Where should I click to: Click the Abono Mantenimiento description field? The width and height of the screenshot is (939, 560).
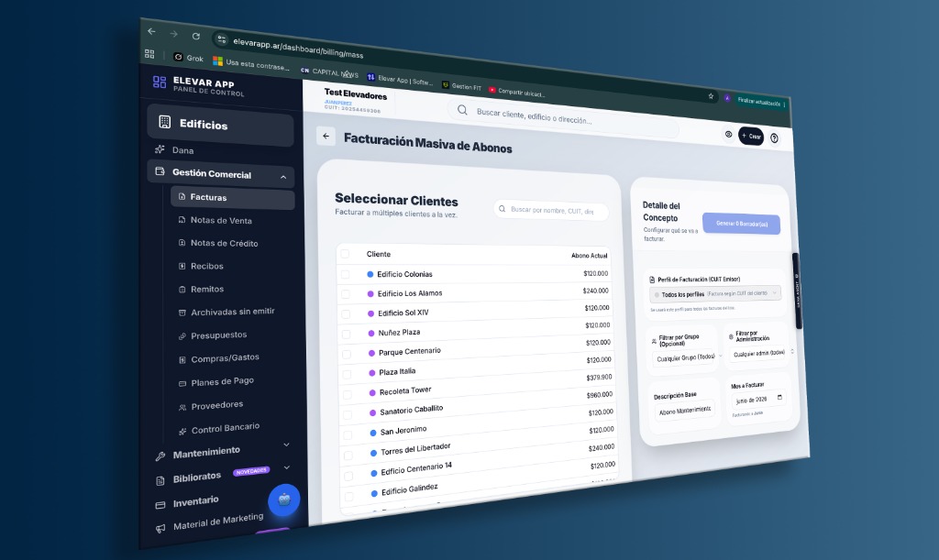click(684, 411)
